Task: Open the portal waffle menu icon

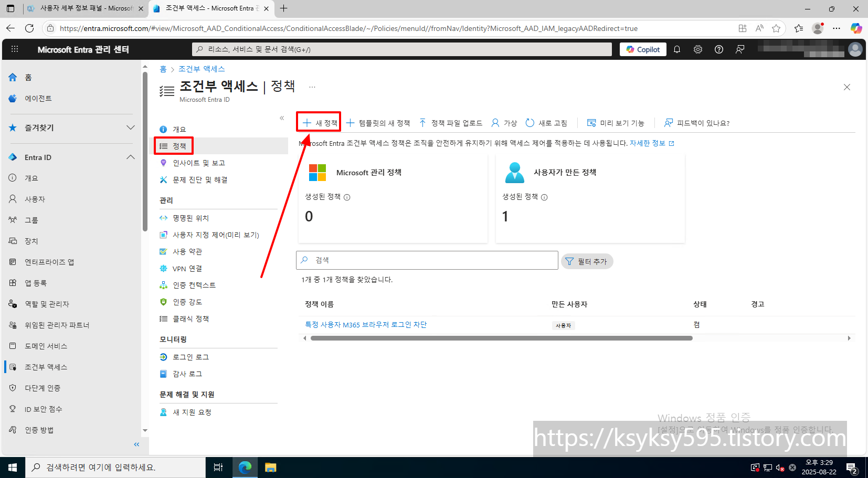Action: coord(15,49)
